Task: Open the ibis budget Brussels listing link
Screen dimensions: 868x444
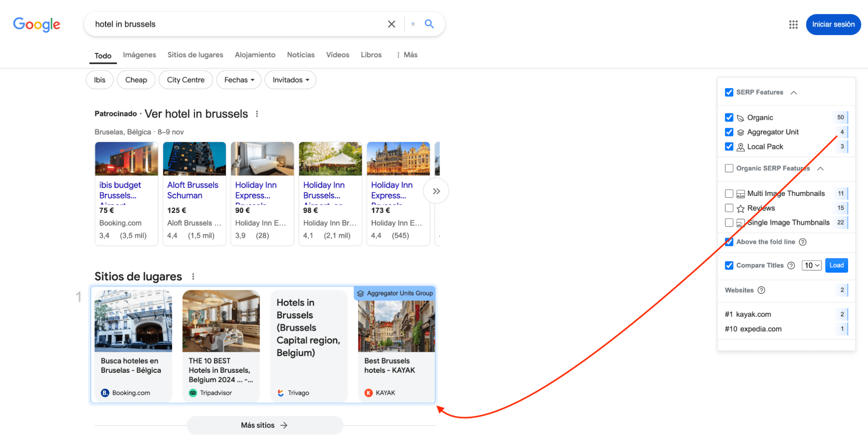Action: pos(120,190)
